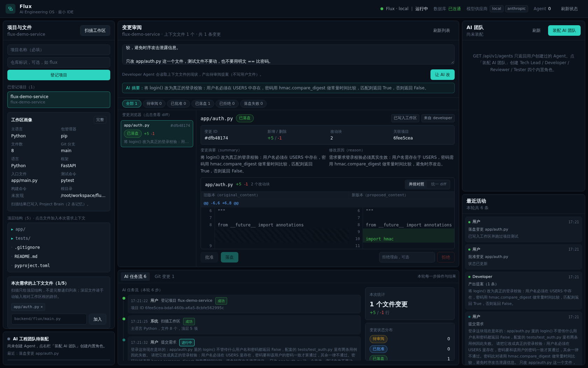588x368 pixels.
Task: Click the Flux logo icon
Action: point(10,9)
